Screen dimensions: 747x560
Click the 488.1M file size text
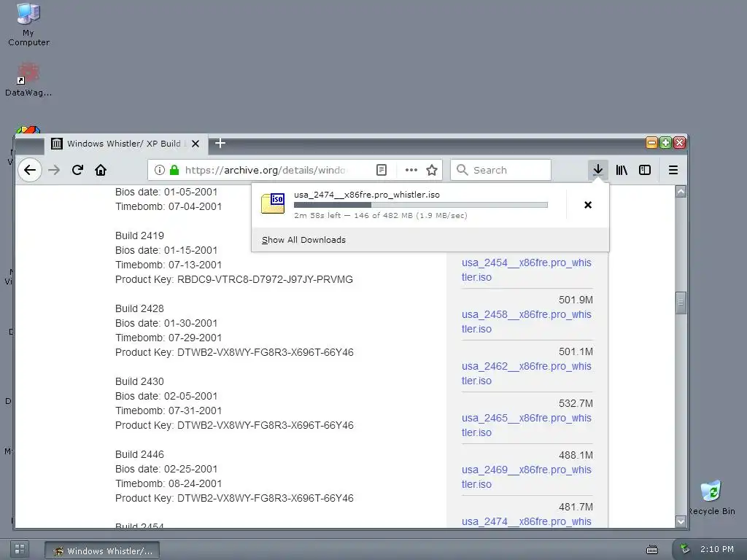[x=576, y=455]
